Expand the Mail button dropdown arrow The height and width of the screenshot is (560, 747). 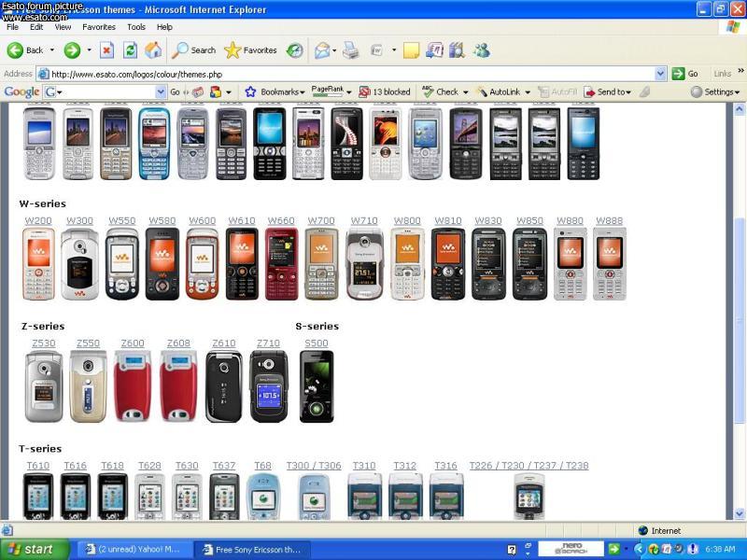click(x=334, y=50)
